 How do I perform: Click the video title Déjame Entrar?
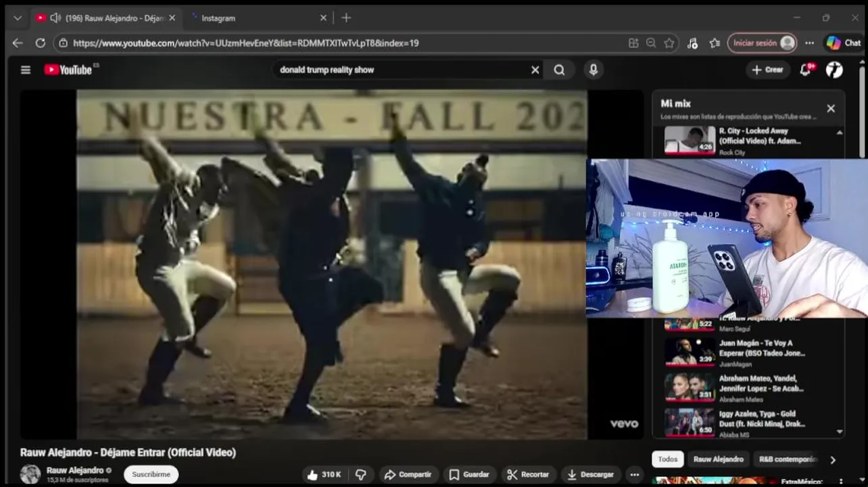click(x=128, y=453)
